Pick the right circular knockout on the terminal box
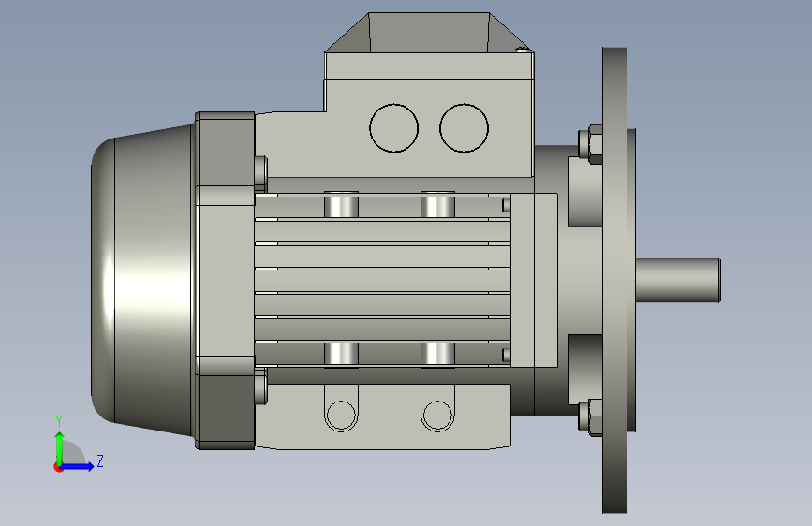812x526 pixels. pos(464,128)
